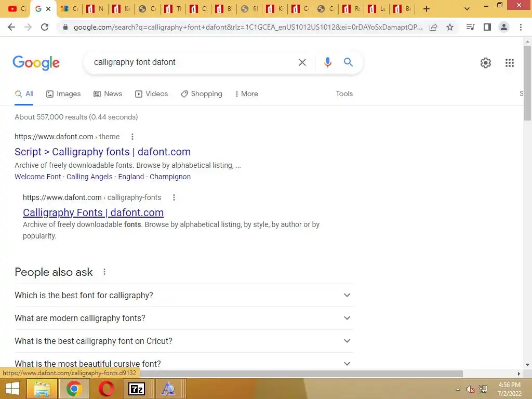The width and height of the screenshot is (532, 399).
Task: Open Opera browser from taskbar
Action: 107,389
